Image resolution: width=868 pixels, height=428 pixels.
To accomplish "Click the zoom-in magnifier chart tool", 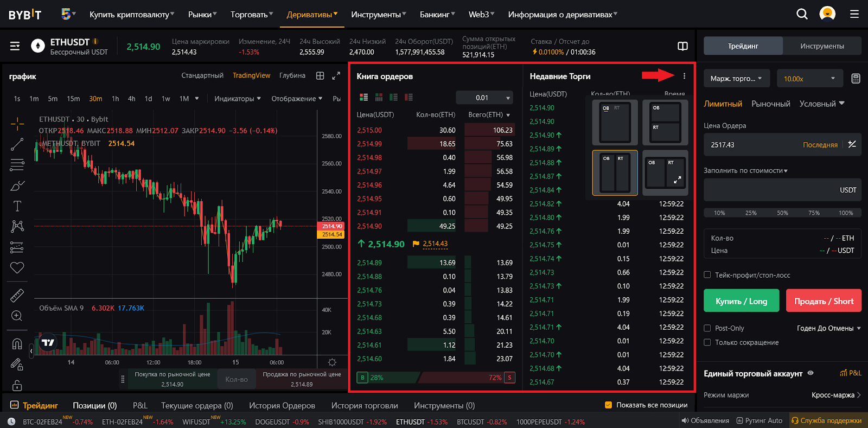I will [17, 316].
